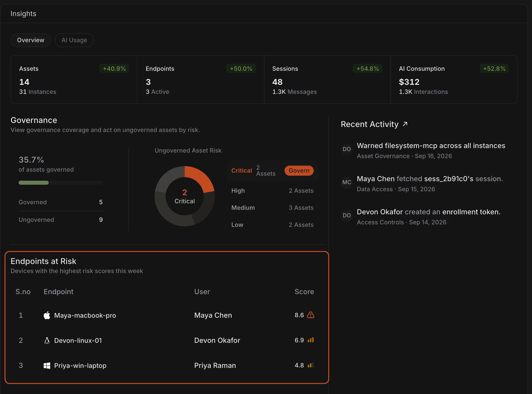Click the bar-level icon next to score 4.8
The height and width of the screenshot is (394, 532).
pos(311,365)
